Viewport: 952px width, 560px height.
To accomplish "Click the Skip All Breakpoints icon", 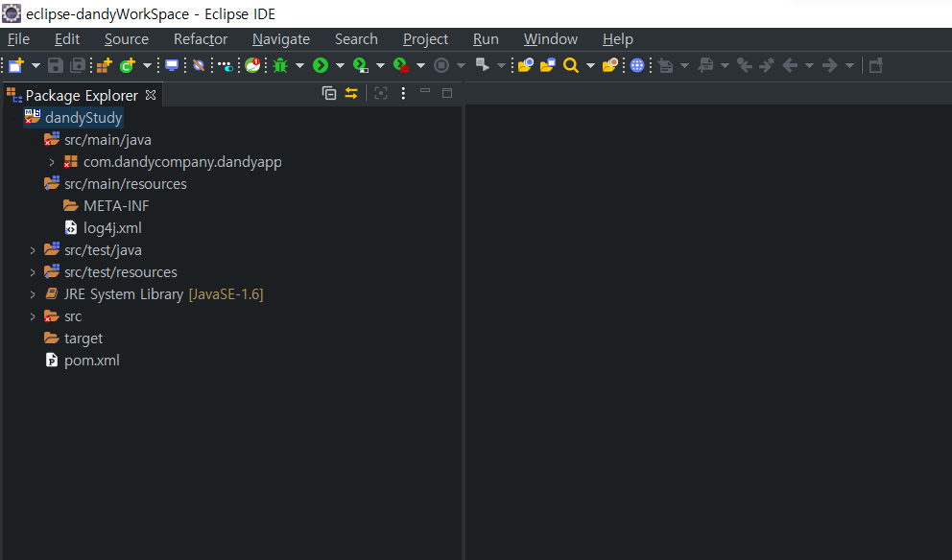I will point(199,65).
